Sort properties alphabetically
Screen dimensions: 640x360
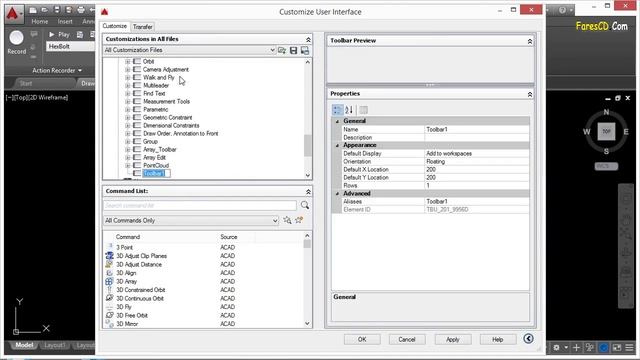point(349,110)
